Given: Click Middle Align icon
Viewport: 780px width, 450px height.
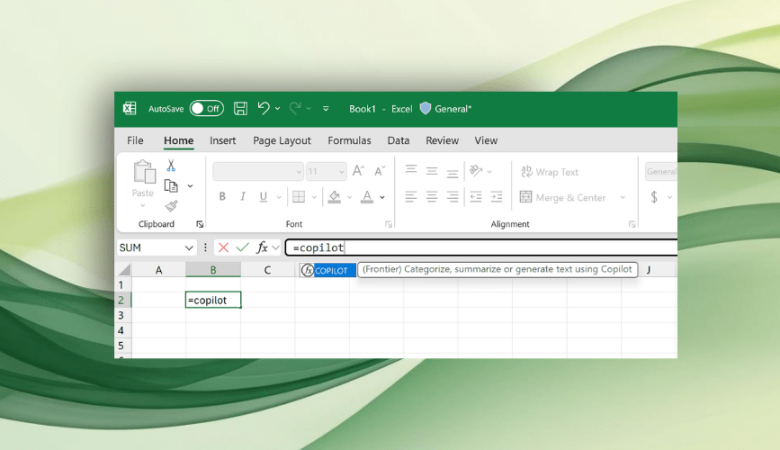Looking at the screenshot, I should coord(431,171).
